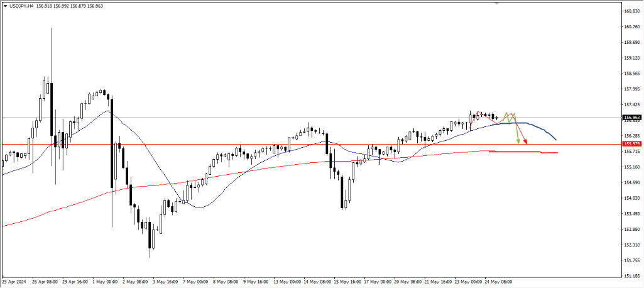This screenshot has width=644, height=288.
Task: Click the USDJPY,H4 symbol title
Action: tap(21, 6)
